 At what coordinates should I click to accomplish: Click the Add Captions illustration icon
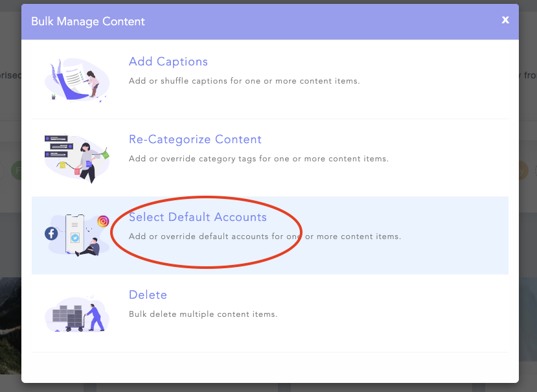[x=76, y=80]
